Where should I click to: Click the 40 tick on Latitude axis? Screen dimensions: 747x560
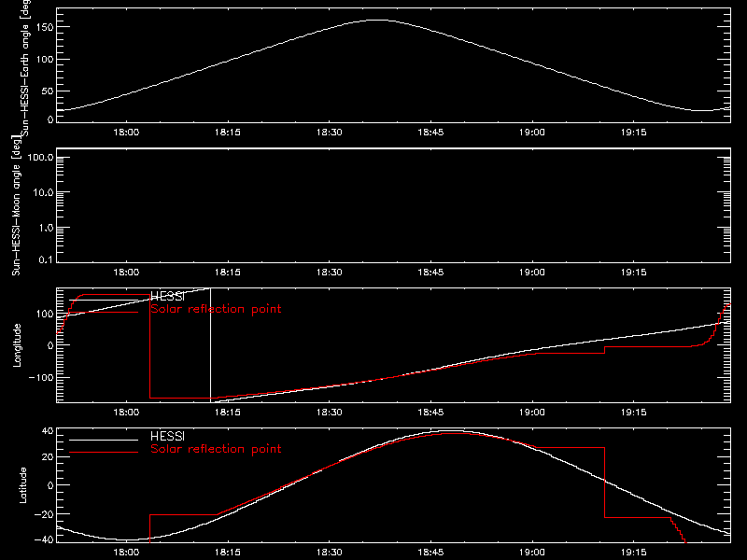pos(48,431)
